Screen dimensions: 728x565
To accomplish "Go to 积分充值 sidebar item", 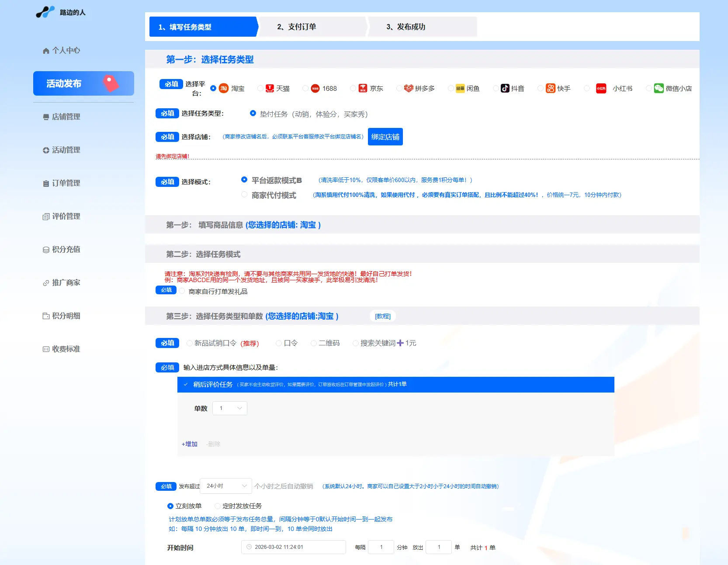I will pos(66,249).
